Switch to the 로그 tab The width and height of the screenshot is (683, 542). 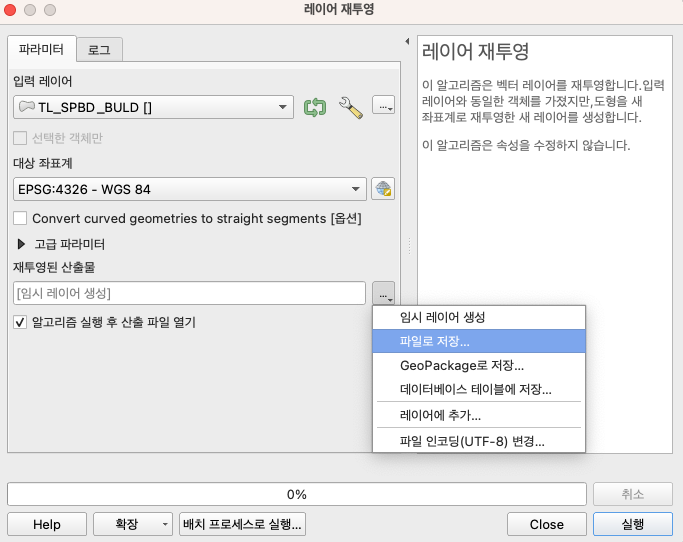(99, 50)
